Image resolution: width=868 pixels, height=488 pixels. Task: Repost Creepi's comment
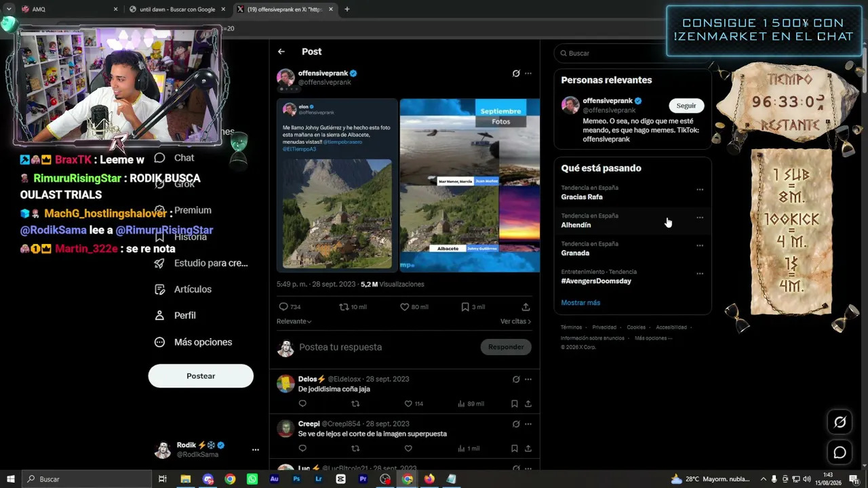(x=355, y=449)
